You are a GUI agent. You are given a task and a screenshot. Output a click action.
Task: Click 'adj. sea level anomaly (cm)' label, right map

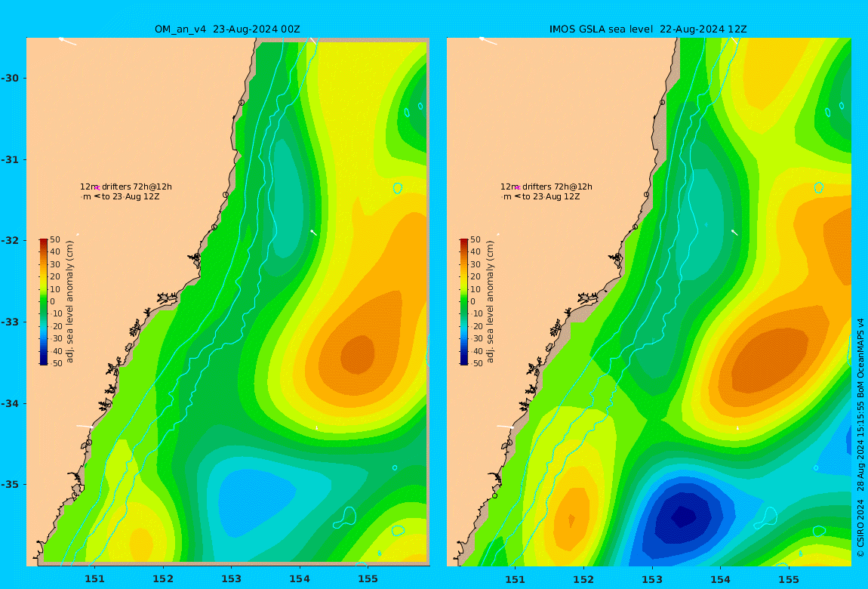click(x=490, y=302)
